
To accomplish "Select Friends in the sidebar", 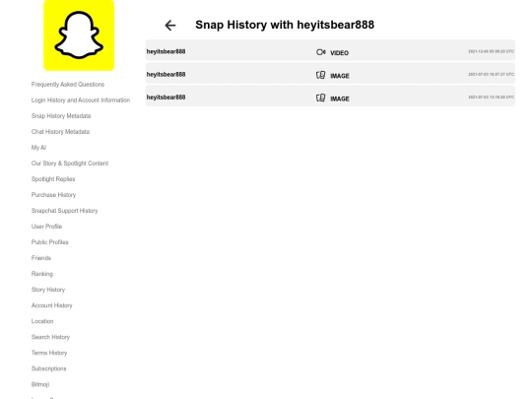I will pyautogui.click(x=41, y=258).
